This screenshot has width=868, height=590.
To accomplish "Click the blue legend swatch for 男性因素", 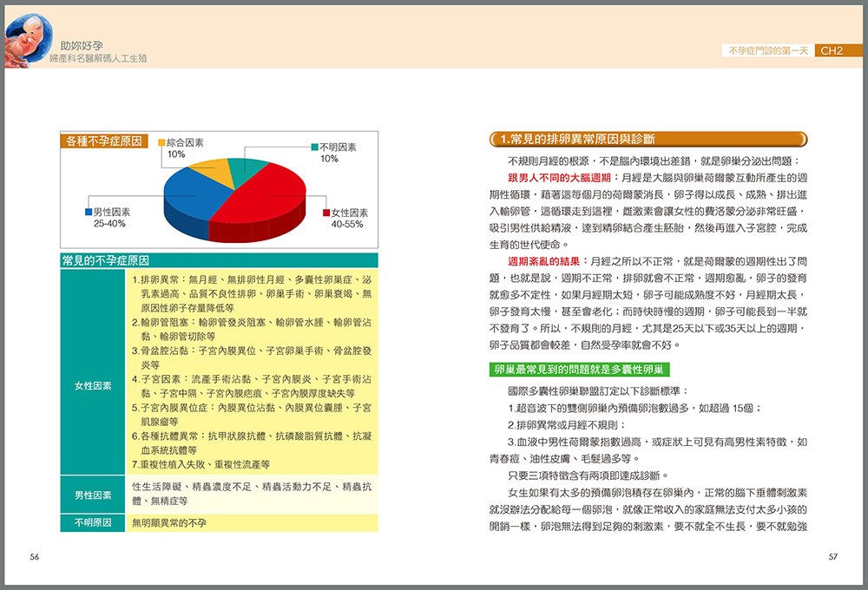I will [x=89, y=212].
